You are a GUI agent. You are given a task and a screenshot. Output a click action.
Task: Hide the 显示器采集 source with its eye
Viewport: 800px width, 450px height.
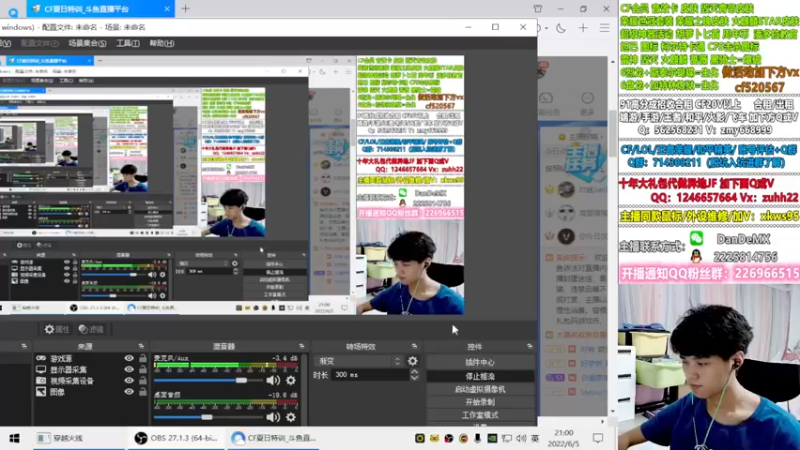click(129, 369)
